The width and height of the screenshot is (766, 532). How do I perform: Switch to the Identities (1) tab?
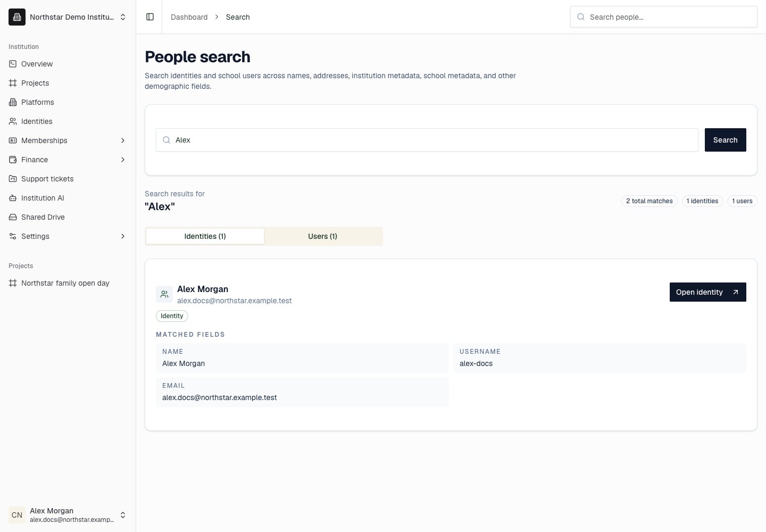(x=205, y=236)
